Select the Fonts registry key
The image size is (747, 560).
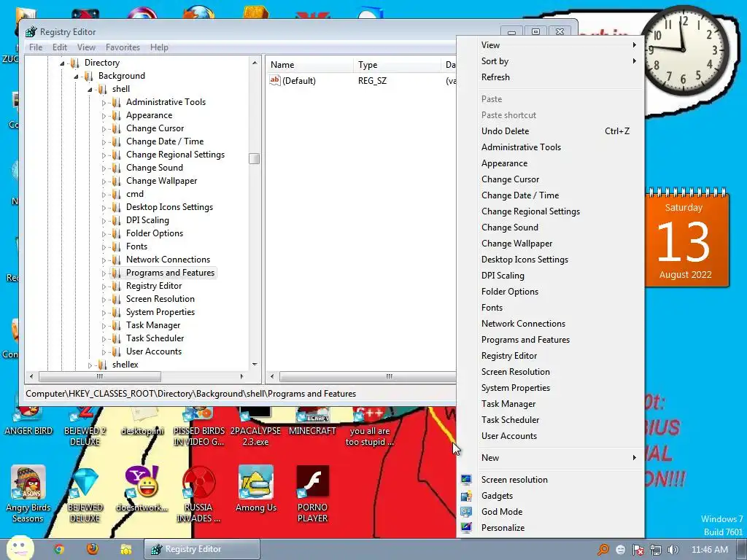pos(136,246)
